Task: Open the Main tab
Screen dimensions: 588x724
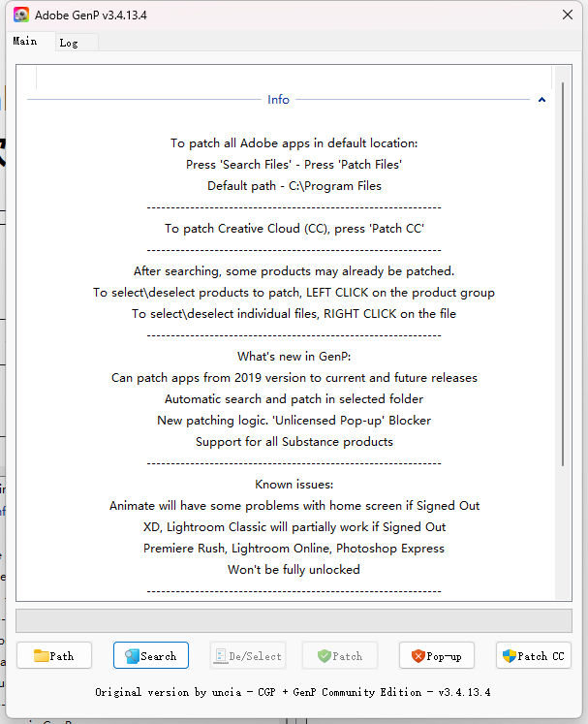Action: pos(25,42)
